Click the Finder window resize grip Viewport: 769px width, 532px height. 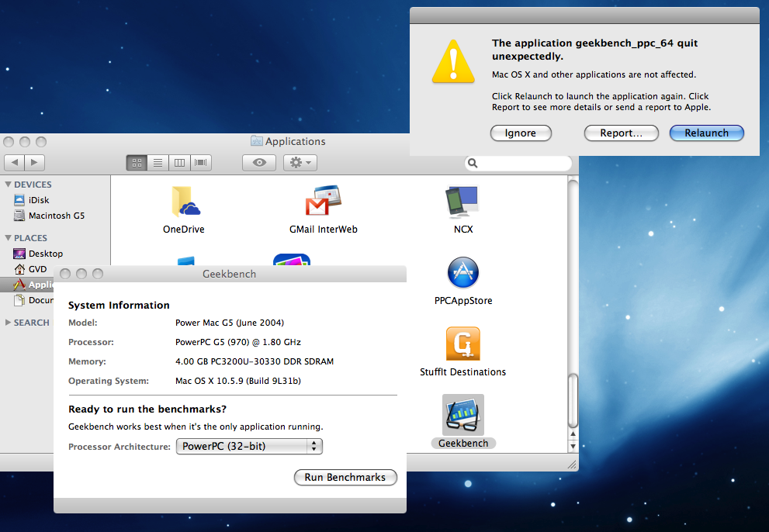click(x=572, y=465)
